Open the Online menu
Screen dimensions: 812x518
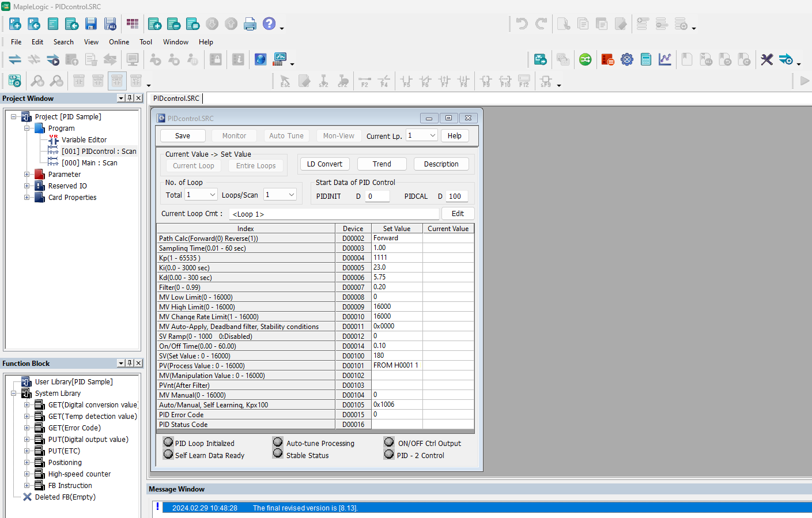[x=119, y=42]
